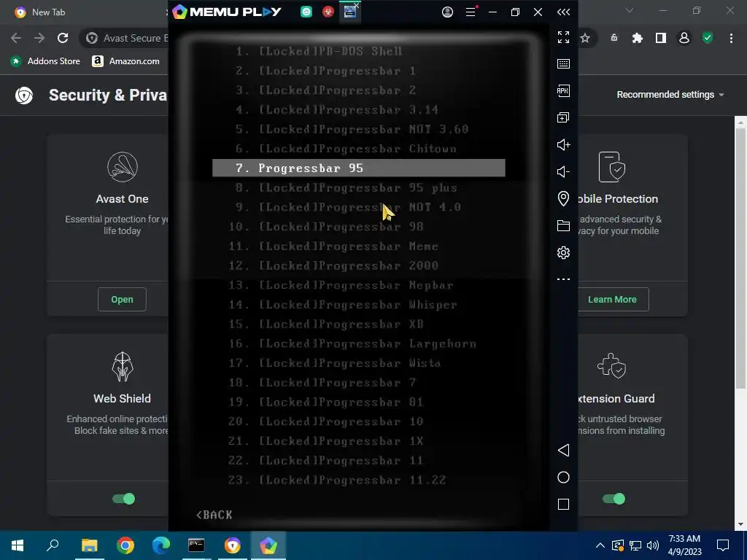Click locked Progressbar Meme entry

[333, 246]
